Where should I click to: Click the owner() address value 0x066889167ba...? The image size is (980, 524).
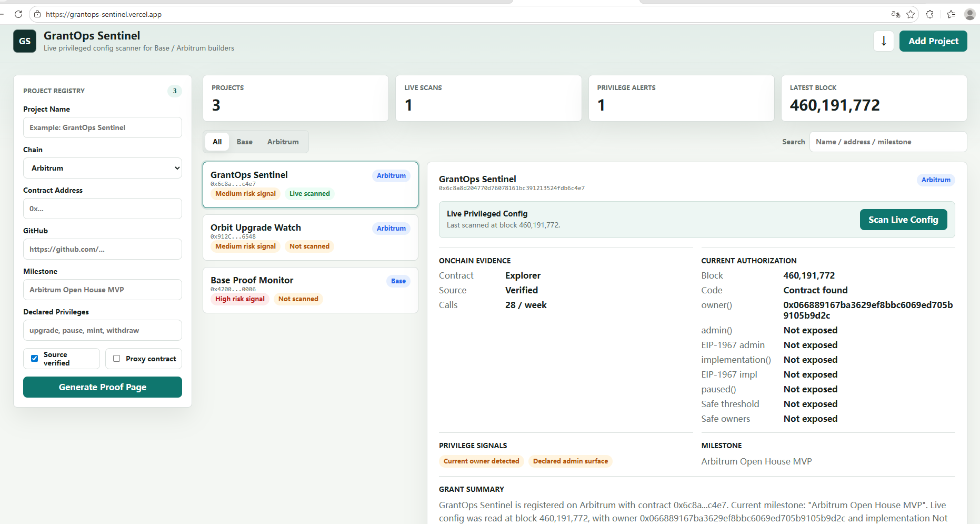point(868,310)
